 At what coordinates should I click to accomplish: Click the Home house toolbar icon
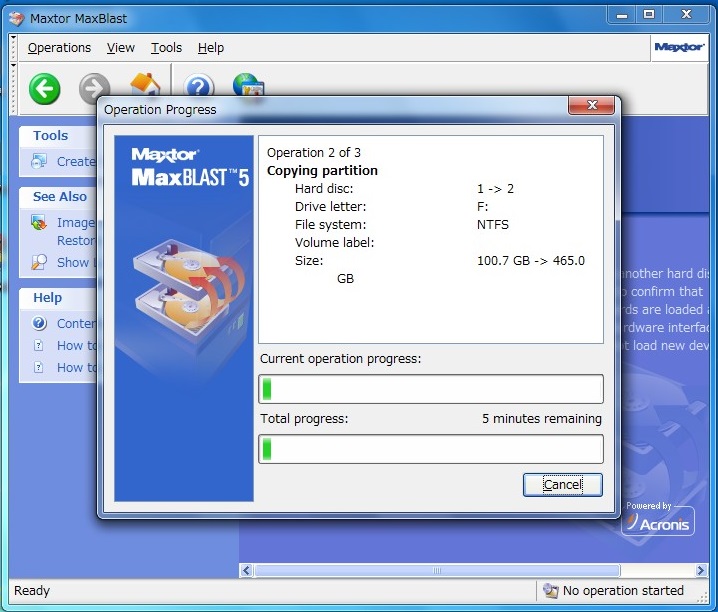click(145, 84)
